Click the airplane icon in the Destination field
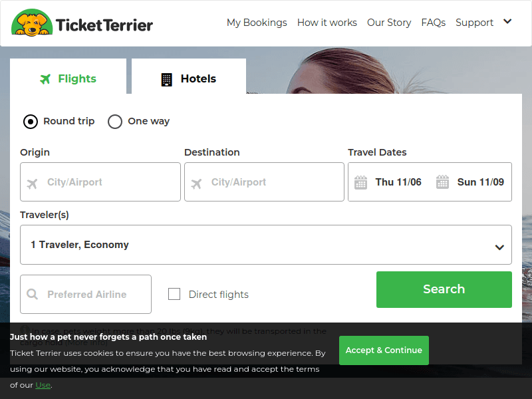Screen dimensions: 532x399 [196, 182]
